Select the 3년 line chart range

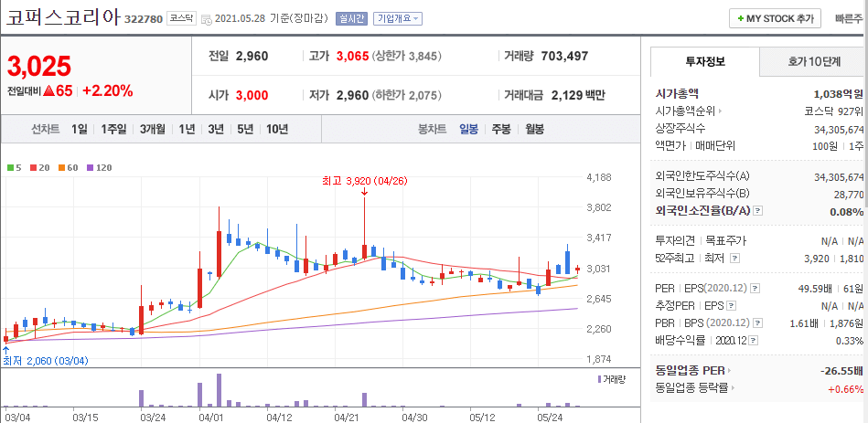(x=216, y=130)
